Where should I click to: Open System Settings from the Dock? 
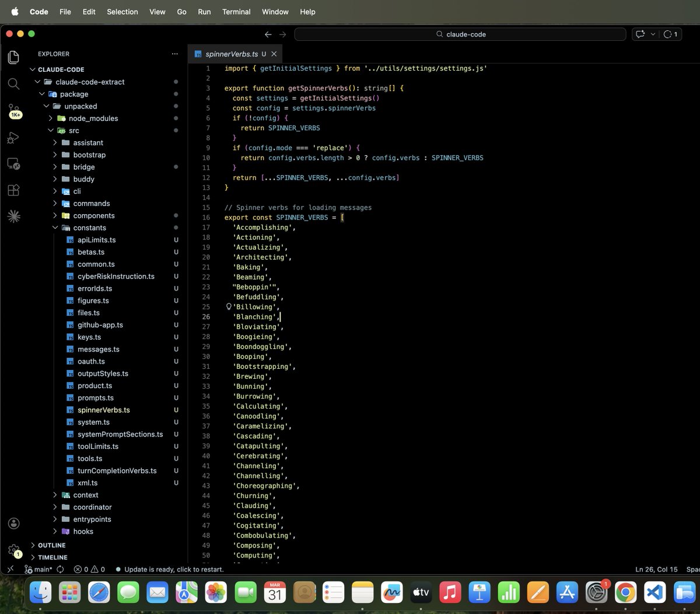(596, 593)
